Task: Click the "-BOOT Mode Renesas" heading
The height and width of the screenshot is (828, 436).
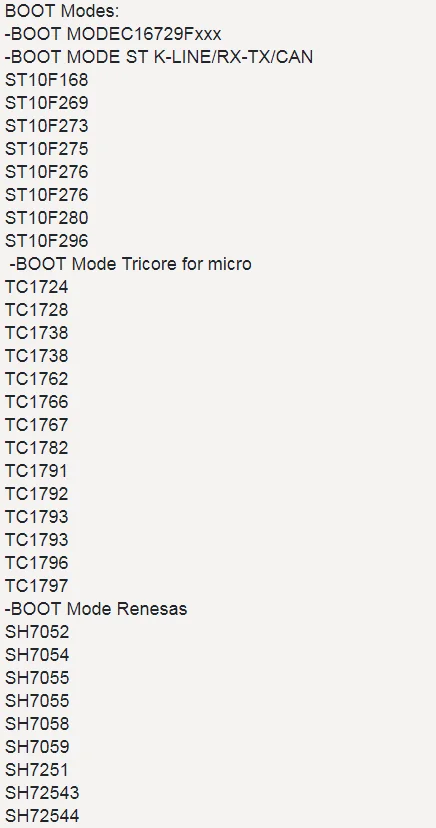Action: pos(96,608)
